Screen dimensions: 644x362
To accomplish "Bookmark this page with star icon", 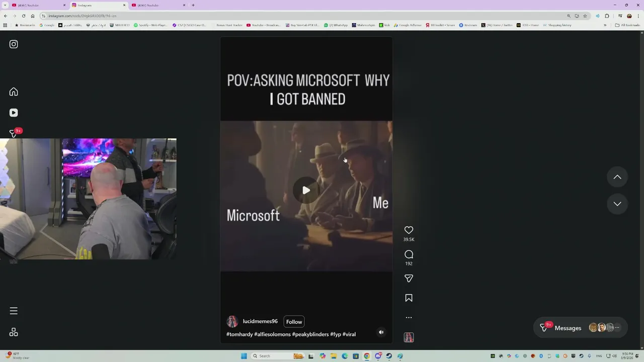I will pyautogui.click(x=585, y=16).
